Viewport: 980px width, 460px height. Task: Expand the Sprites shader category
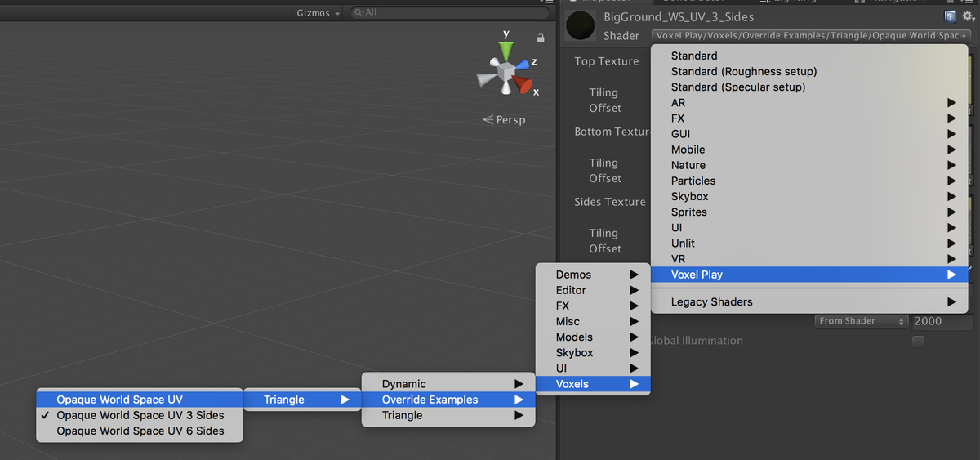pyautogui.click(x=809, y=212)
